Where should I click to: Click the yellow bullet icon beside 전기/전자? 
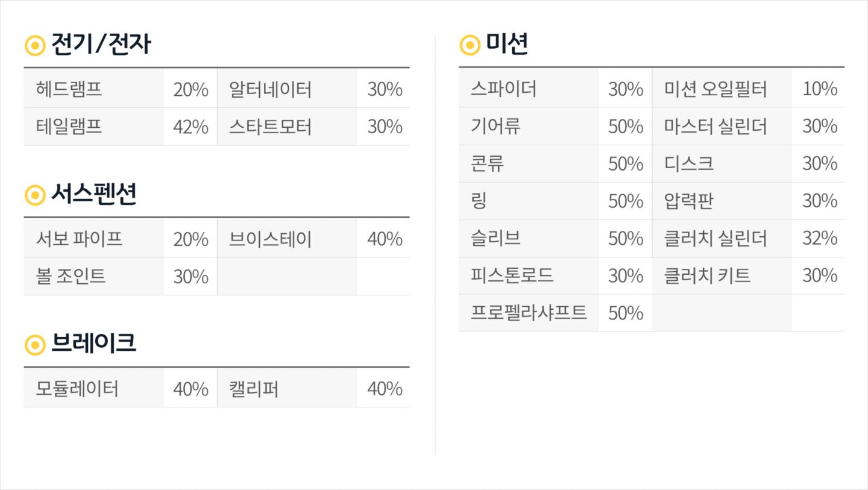tap(35, 46)
